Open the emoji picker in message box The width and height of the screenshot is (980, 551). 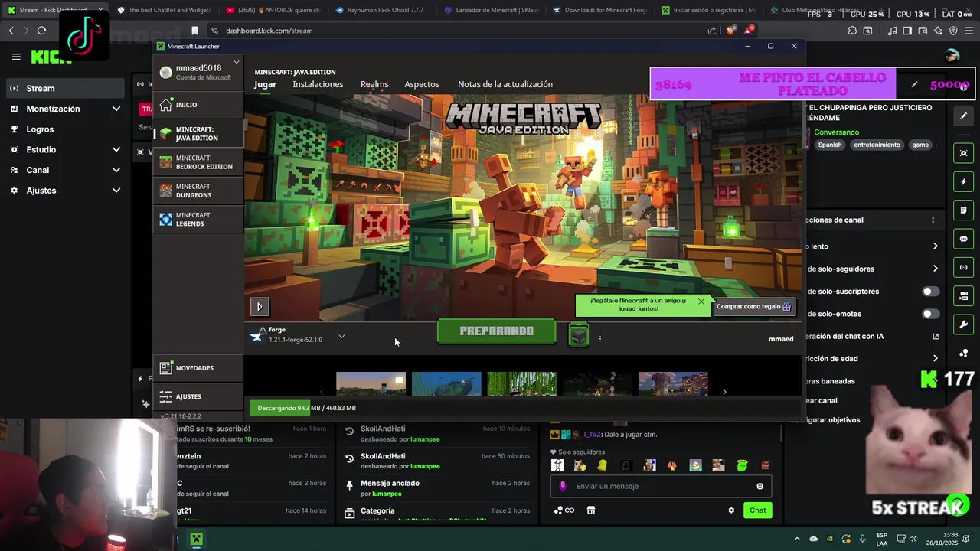[x=759, y=486]
